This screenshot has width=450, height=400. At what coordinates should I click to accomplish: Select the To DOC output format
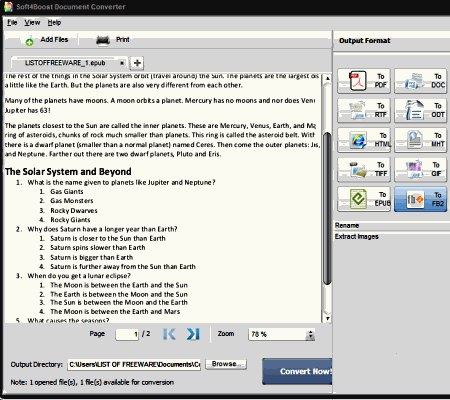click(421, 81)
